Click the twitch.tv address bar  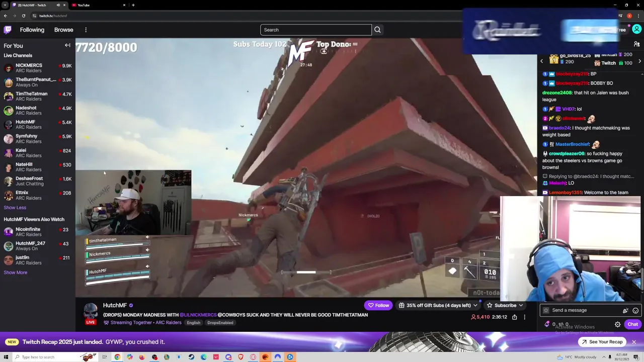(x=53, y=16)
